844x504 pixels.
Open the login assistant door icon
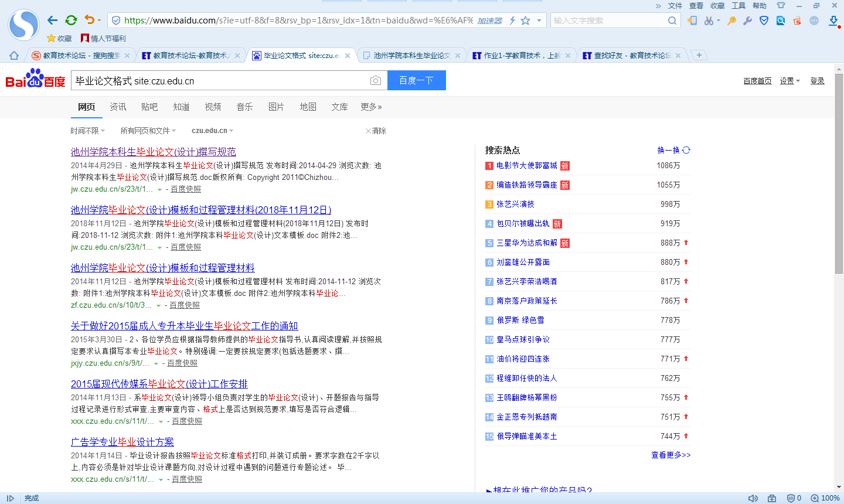click(x=692, y=21)
